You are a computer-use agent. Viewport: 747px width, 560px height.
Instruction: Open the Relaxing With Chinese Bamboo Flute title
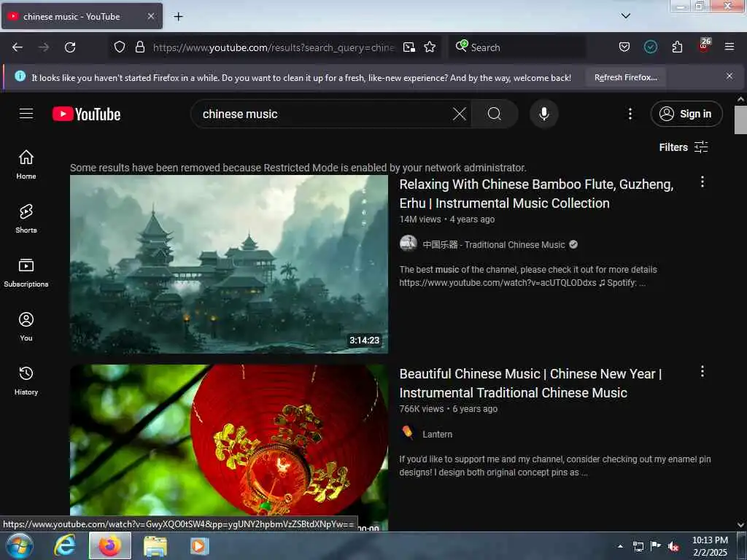tap(536, 194)
